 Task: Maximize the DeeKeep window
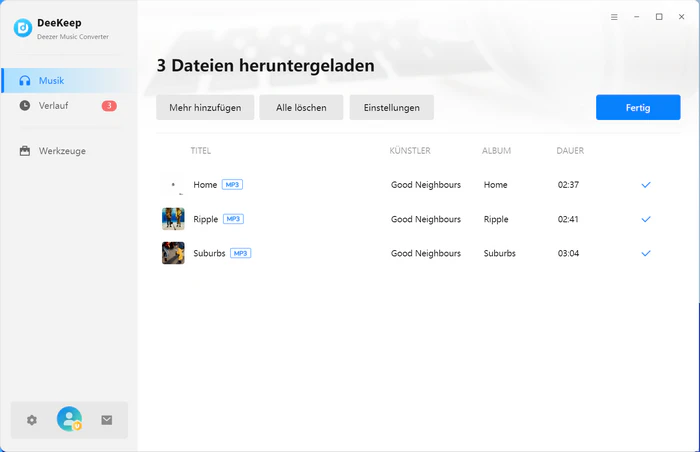click(x=659, y=17)
